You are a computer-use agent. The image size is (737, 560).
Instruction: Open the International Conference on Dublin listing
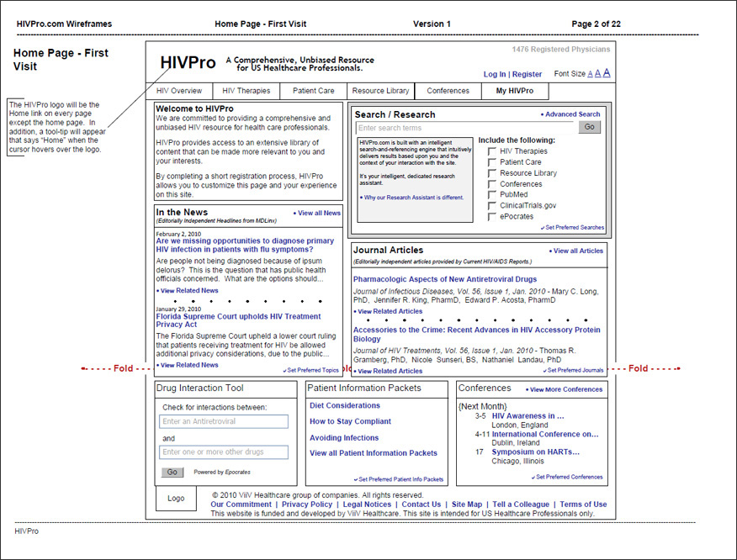545,435
